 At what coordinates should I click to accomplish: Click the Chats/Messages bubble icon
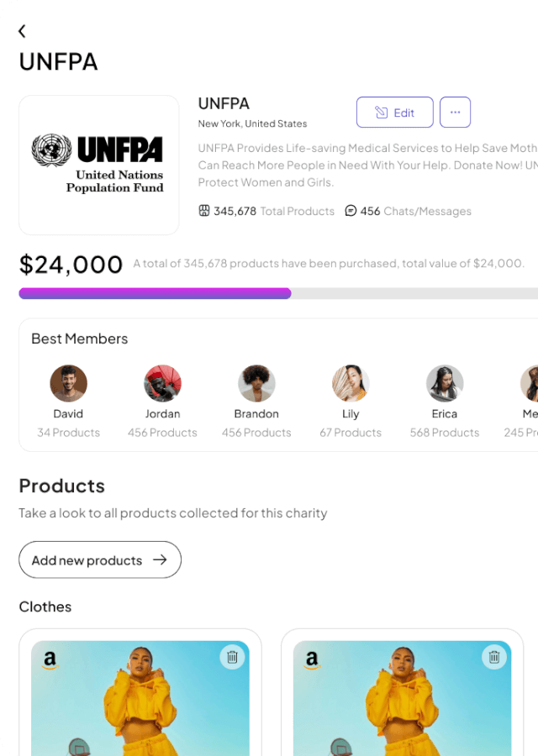pos(351,211)
